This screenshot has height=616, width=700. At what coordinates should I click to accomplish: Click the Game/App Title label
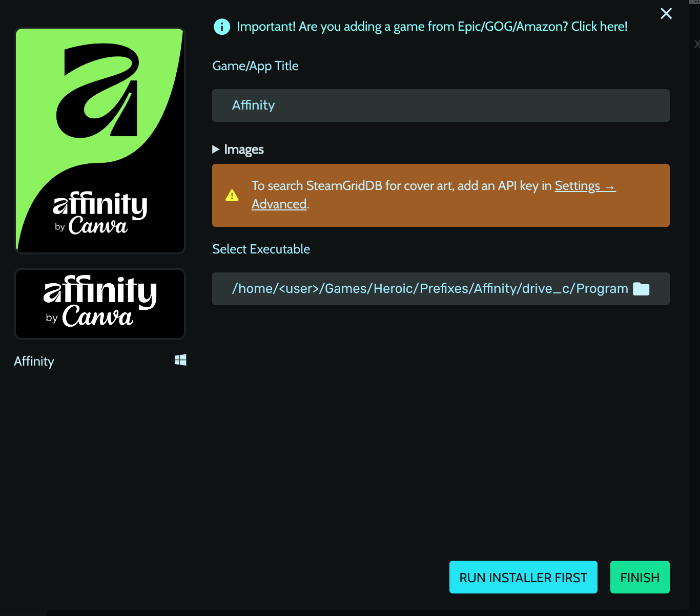[255, 66]
